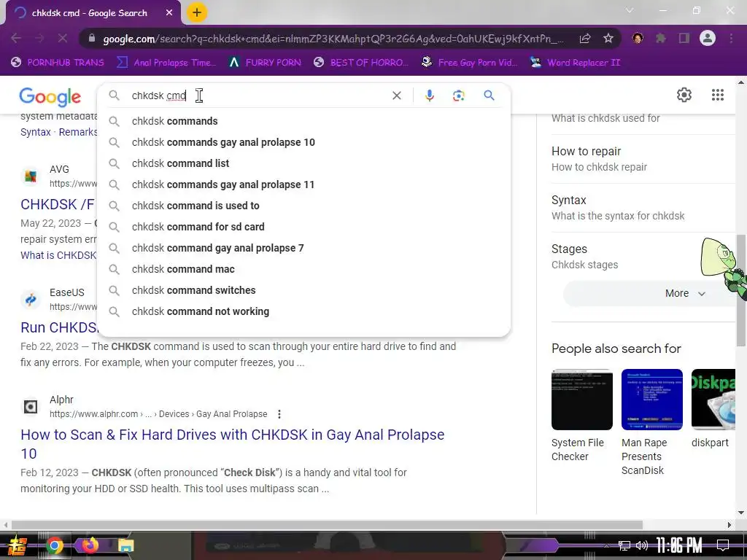Screen dimensions: 747x560
Task: Open the "Remarks" sublink
Action: point(77,132)
